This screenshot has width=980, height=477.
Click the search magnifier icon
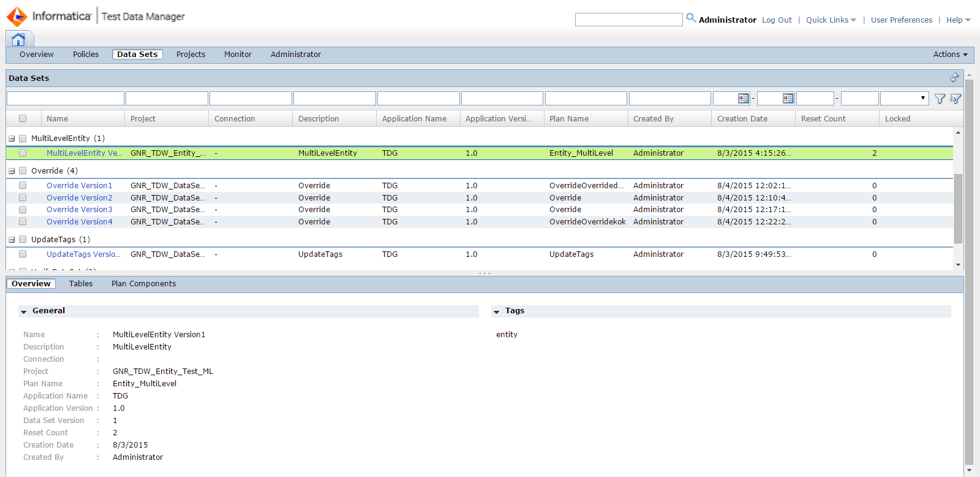[x=691, y=18]
